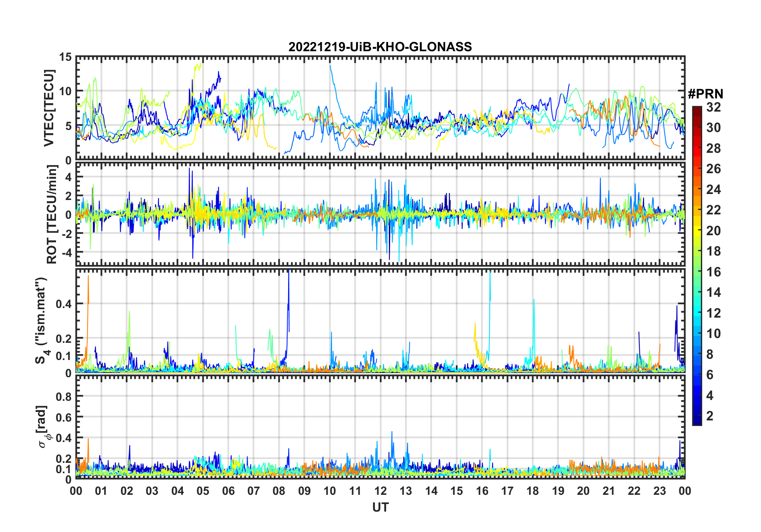Click the PRN colorbar strip
The width and height of the screenshot is (761, 532).
coord(697,266)
